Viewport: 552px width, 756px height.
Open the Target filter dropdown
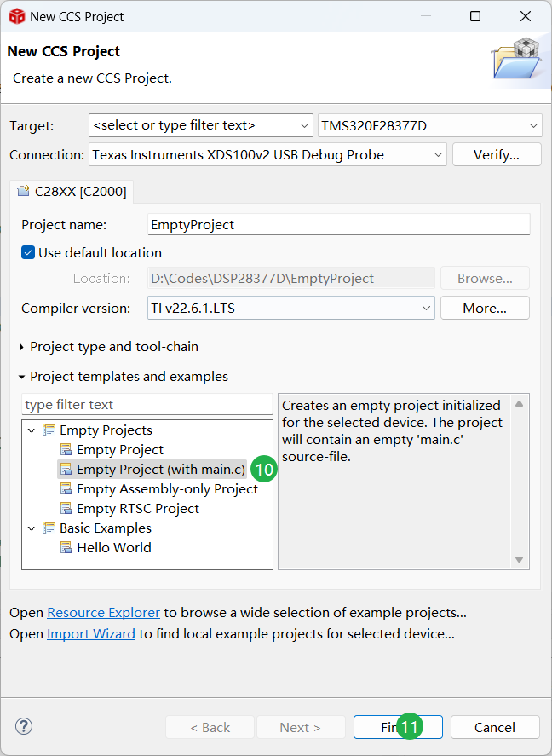(x=304, y=126)
